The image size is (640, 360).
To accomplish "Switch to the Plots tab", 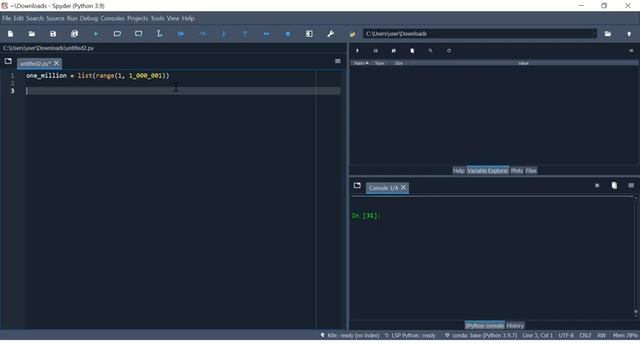I will pyautogui.click(x=517, y=171).
